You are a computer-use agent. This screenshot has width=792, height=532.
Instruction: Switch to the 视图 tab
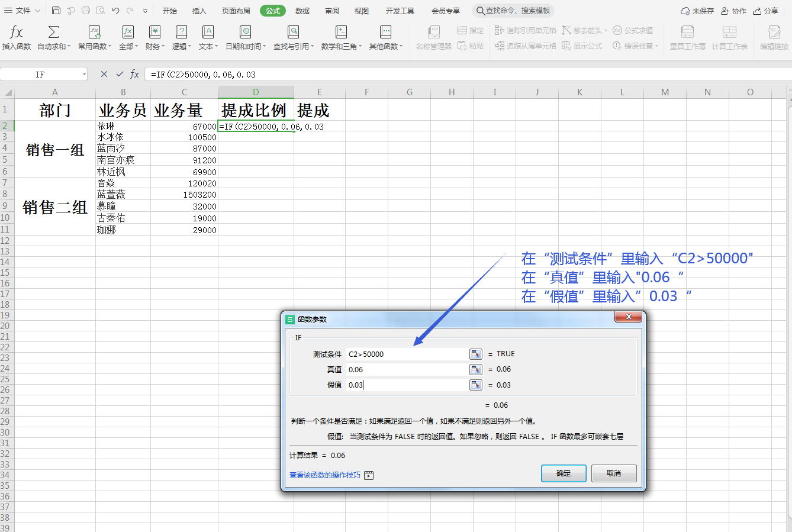tap(362, 11)
